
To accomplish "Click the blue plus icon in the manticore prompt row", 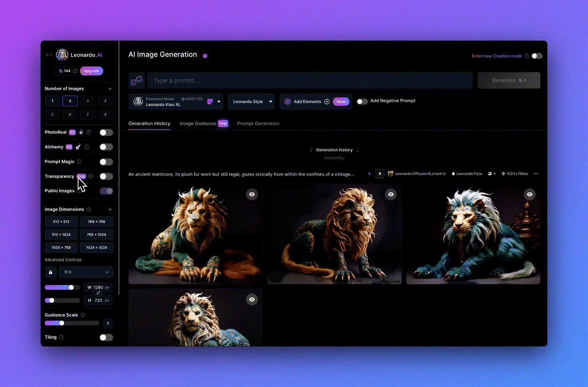I will pyautogui.click(x=369, y=174).
